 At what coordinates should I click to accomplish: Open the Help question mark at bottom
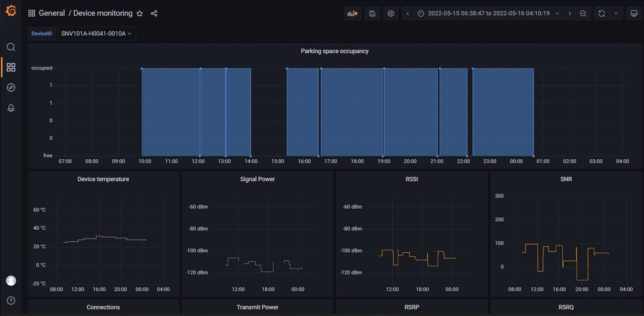[x=11, y=300]
